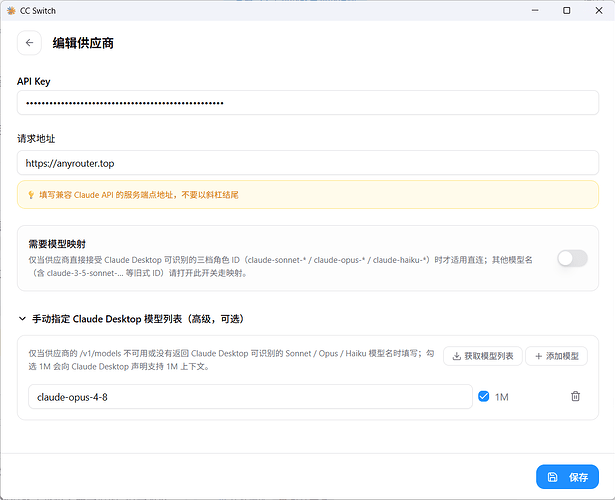Click the 编辑供应商 heading

tap(83, 43)
